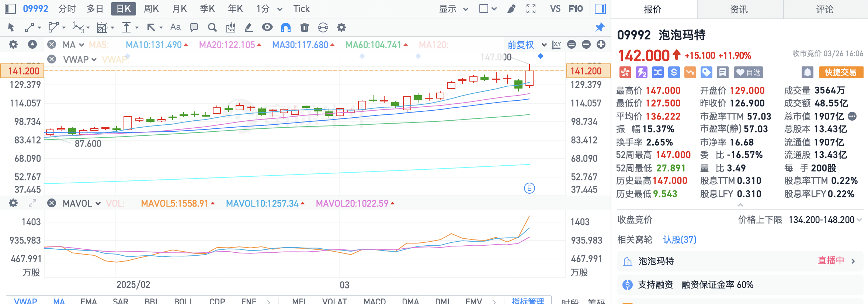
Task: Open the magnifier zoom tool
Action: tap(212, 27)
